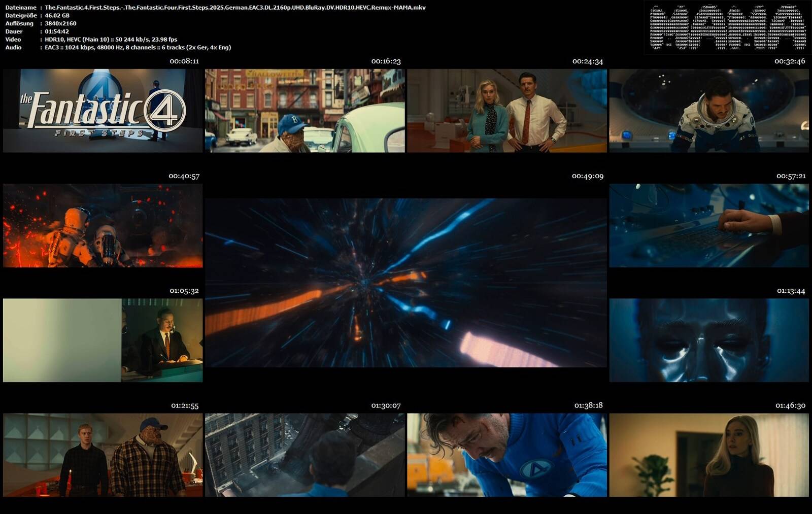Select the street scene thumbnail with vintage cars

pos(304,111)
